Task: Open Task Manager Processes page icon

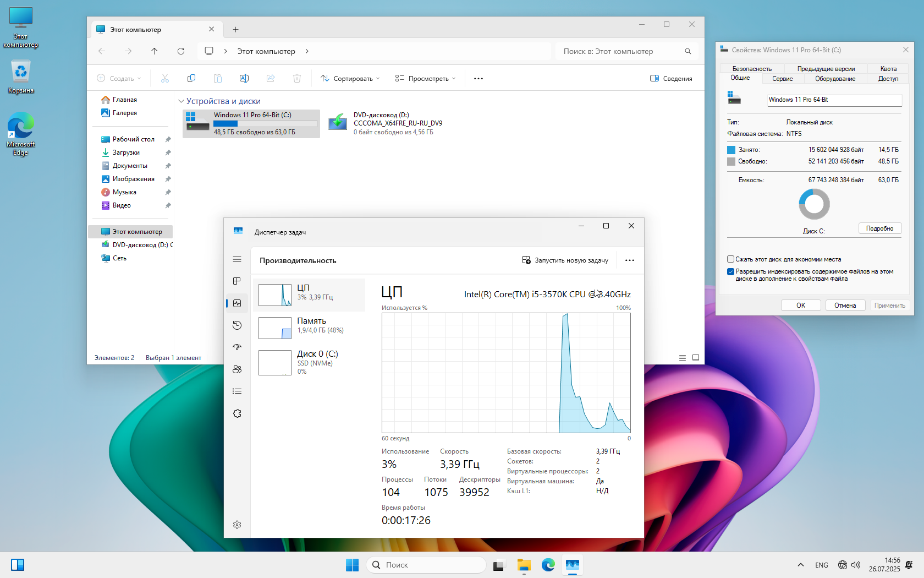Action: [237, 281]
